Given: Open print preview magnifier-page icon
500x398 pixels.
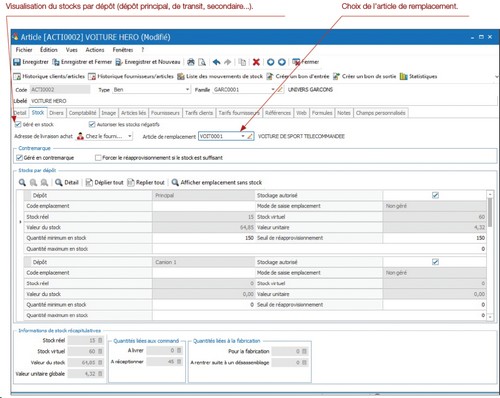Looking at the screenshot, I should pos(202,62).
